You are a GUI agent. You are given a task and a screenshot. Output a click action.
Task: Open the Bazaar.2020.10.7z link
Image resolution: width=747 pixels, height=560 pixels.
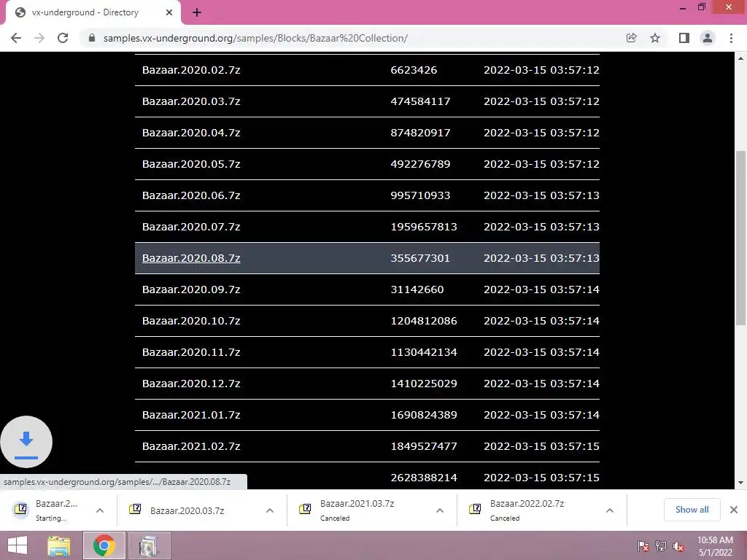tap(191, 321)
